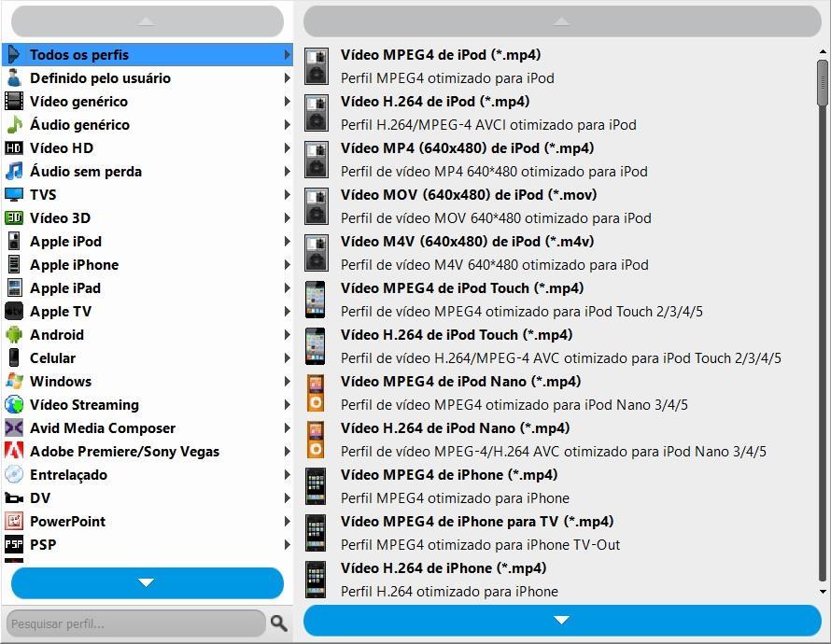Expand the 'Todos os perfis' submenu arrow
Viewport: 831px width, 644px height.
pos(287,54)
